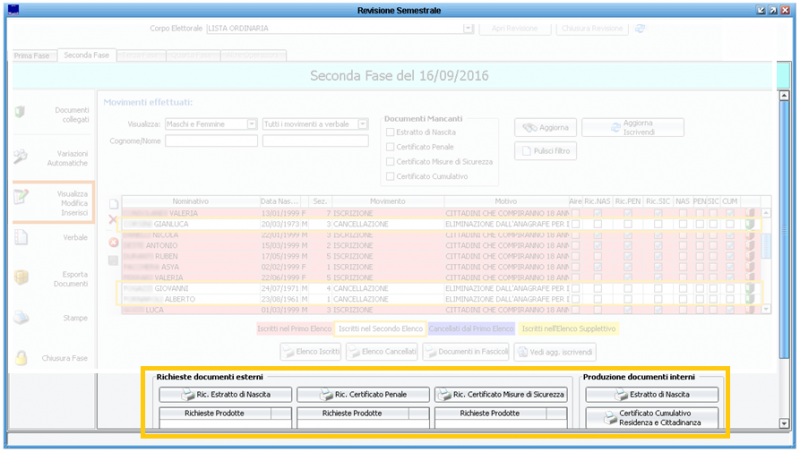Select the Seconda Fase tab
The image size is (800, 452).
[87, 55]
